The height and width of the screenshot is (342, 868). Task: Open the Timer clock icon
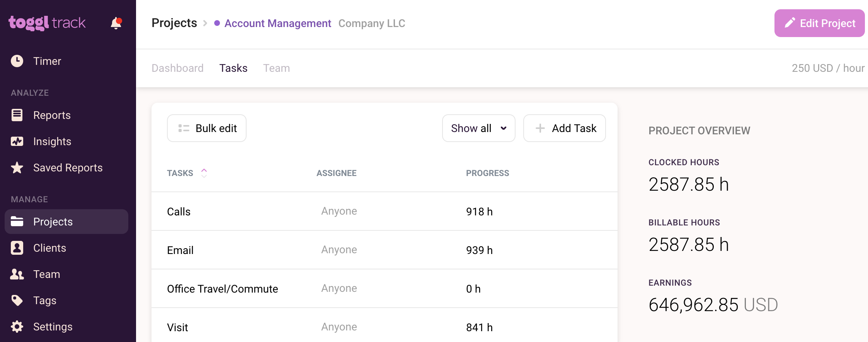tap(17, 61)
